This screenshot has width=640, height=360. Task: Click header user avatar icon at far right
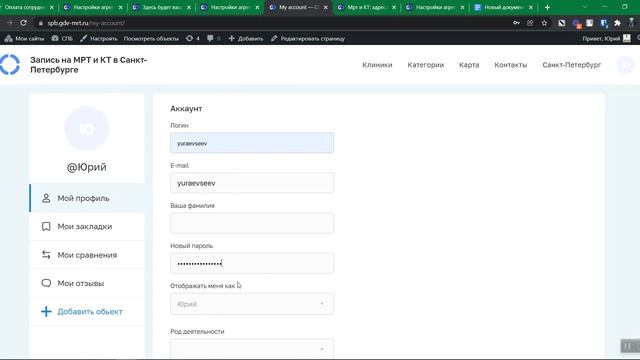pos(625,64)
